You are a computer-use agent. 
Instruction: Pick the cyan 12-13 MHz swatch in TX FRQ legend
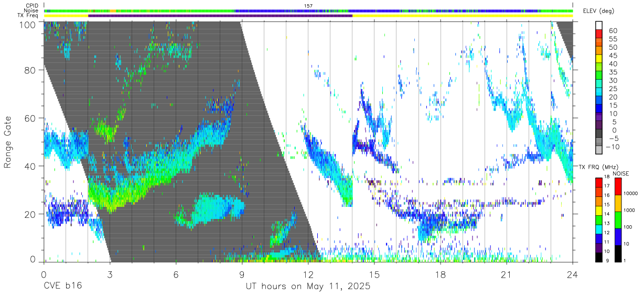[599, 229]
